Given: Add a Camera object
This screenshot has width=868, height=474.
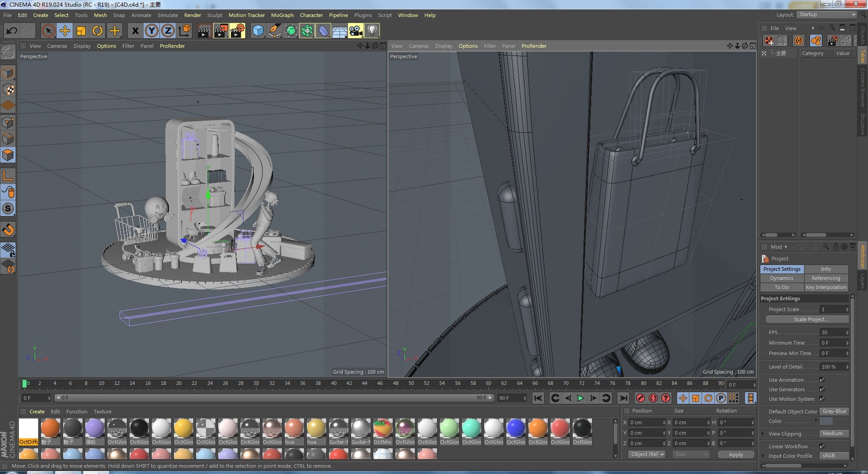Looking at the screenshot, I should [x=356, y=31].
